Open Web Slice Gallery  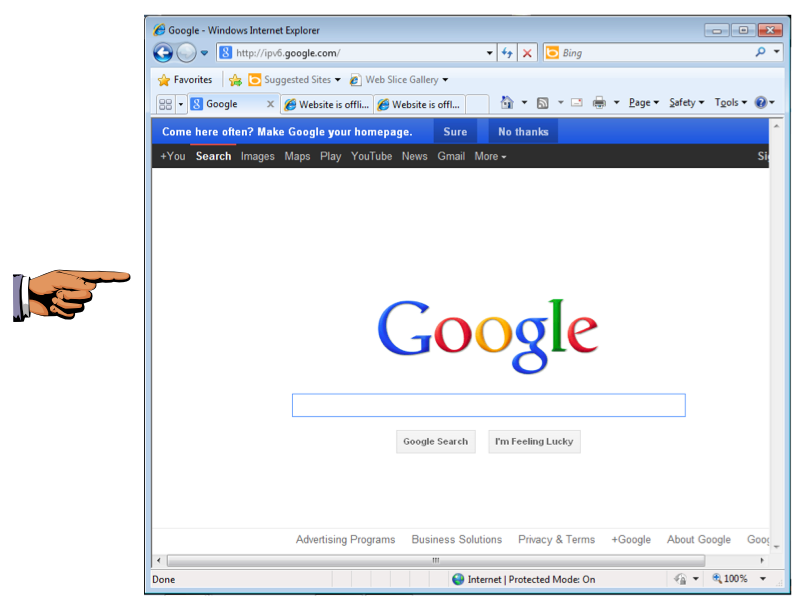coord(399,80)
